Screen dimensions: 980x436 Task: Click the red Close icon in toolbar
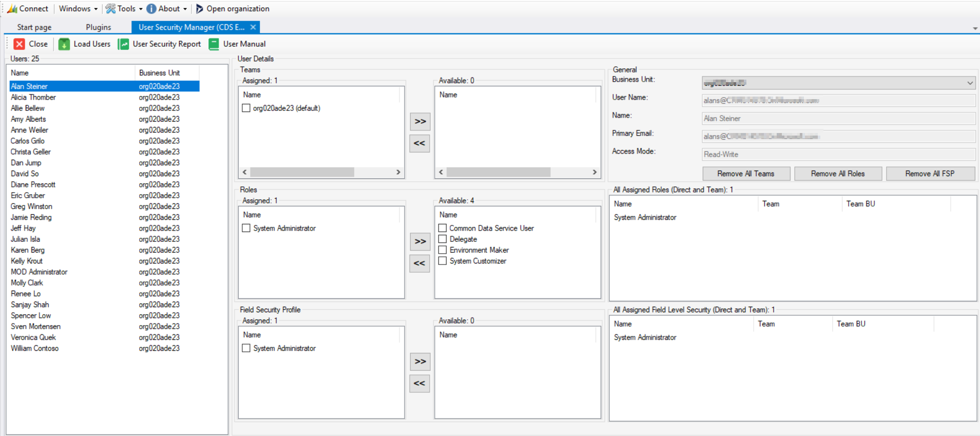pyautogui.click(x=20, y=44)
